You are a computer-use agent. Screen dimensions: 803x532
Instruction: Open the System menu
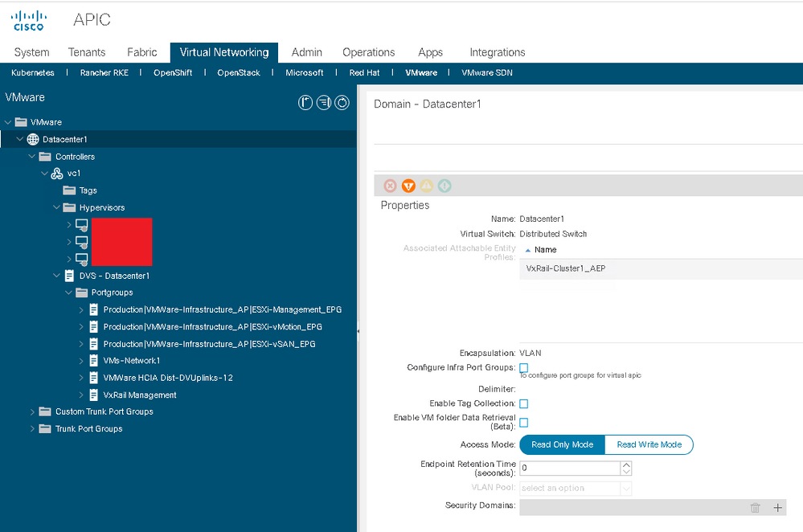click(x=32, y=52)
